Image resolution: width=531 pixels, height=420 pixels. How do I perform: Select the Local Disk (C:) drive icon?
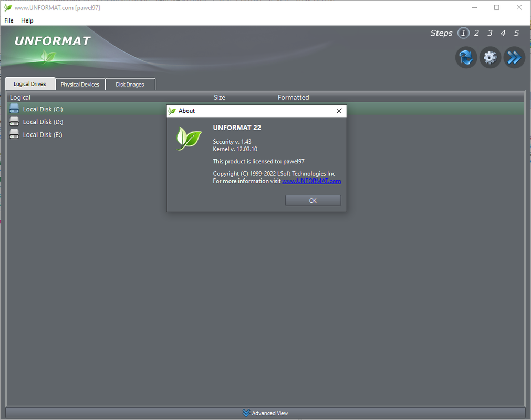[x=14, y=109]
